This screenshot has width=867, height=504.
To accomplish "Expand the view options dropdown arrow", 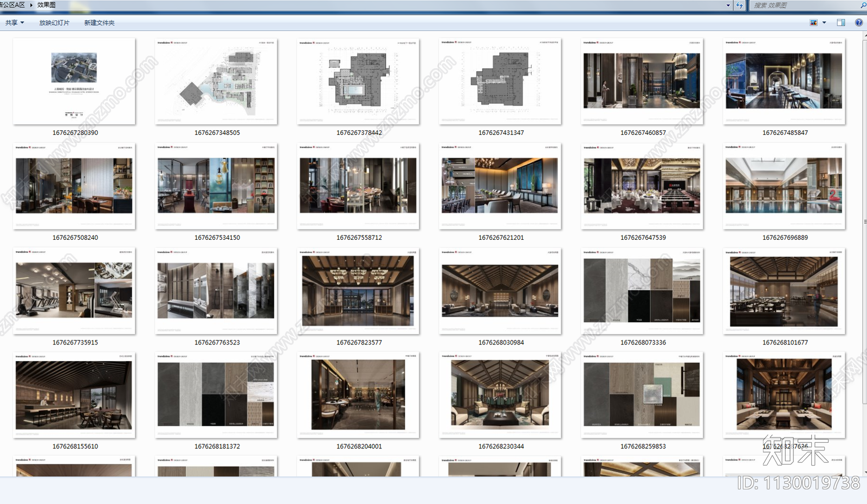I will [x=824, y=23].
